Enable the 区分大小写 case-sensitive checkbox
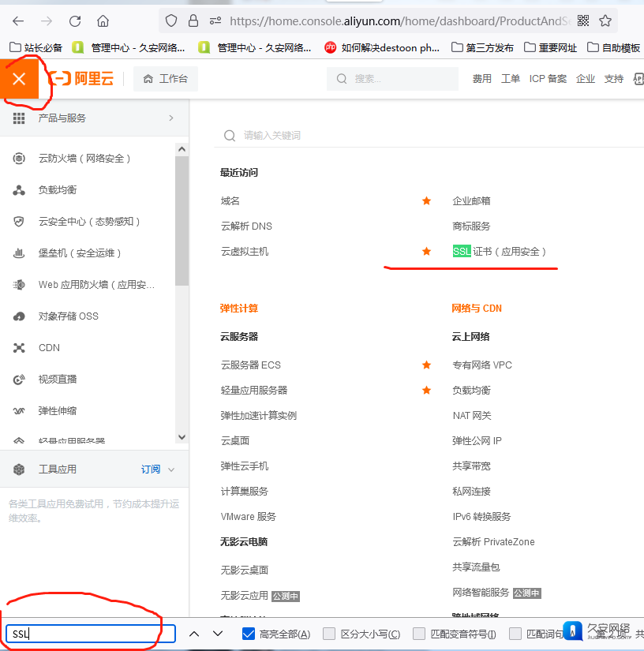The height and width of the screenshot is (651, 644). pos(329,634)
